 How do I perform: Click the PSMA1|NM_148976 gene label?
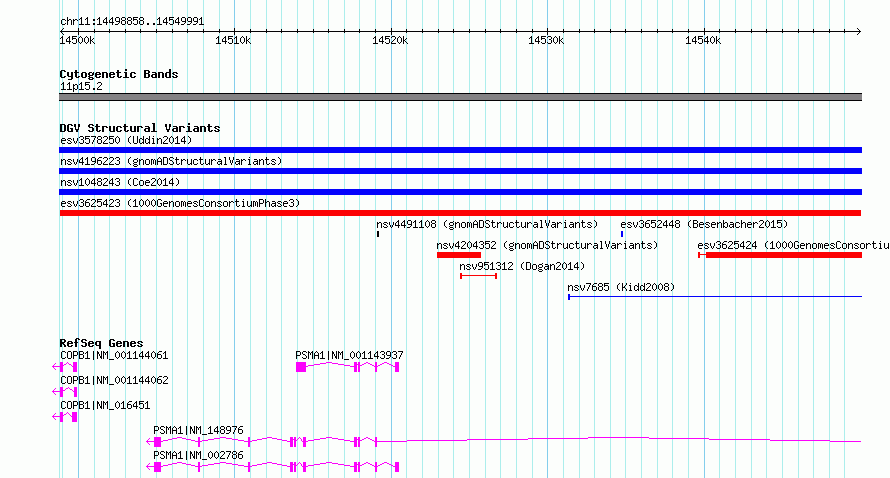point(198,430)
